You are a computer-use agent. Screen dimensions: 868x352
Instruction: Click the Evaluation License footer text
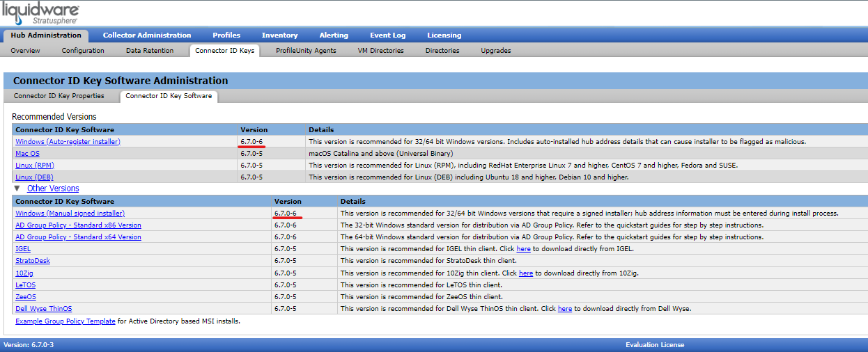[655, 344]
